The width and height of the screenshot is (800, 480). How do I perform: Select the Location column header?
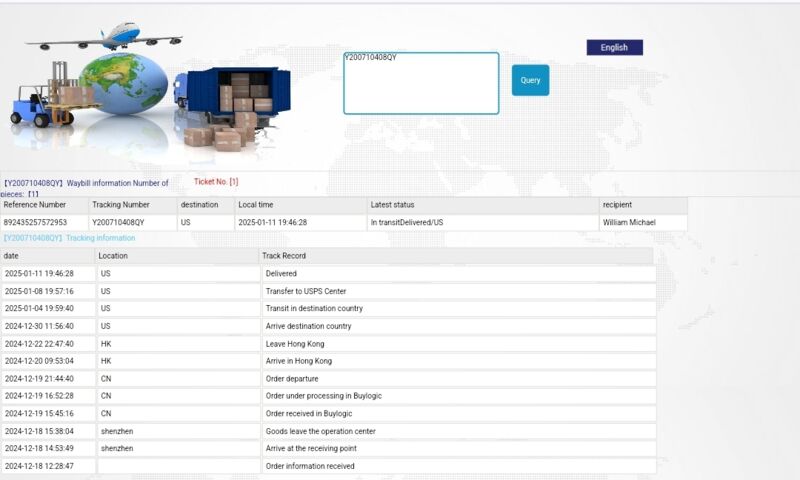coord(177,256)
